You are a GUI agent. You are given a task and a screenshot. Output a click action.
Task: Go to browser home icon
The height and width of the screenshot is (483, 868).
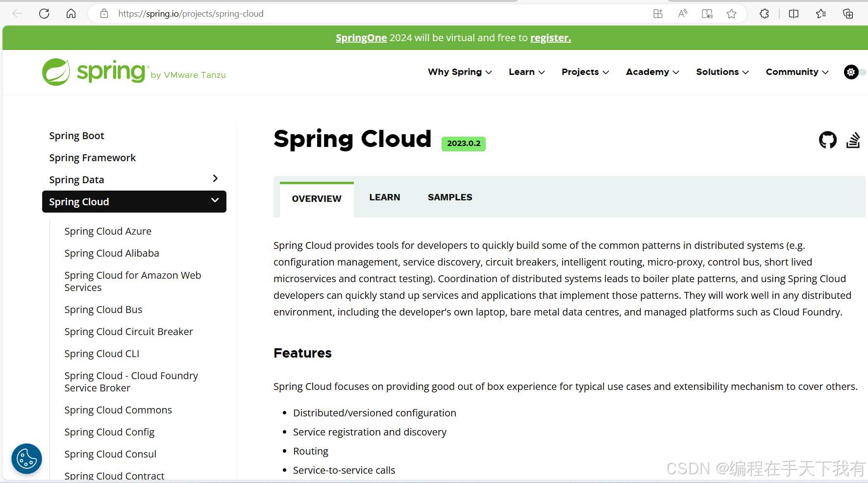tap(71, 14)
